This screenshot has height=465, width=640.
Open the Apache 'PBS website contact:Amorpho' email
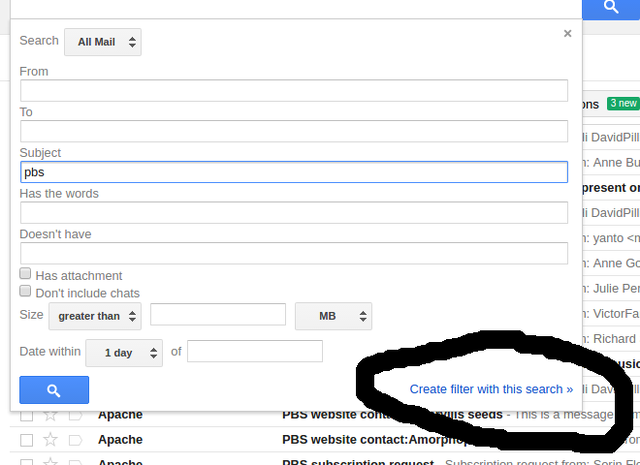[360, 439]
